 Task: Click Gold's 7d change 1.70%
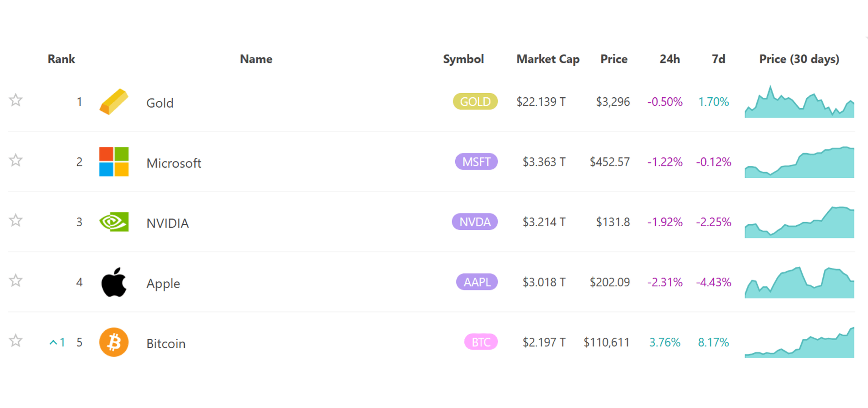714,102
